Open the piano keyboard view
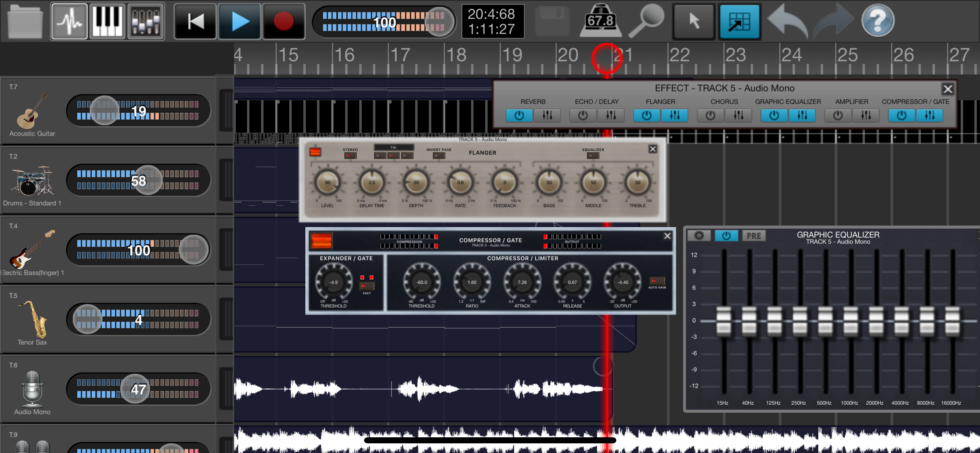980x453 pixels. pos(107,21)
